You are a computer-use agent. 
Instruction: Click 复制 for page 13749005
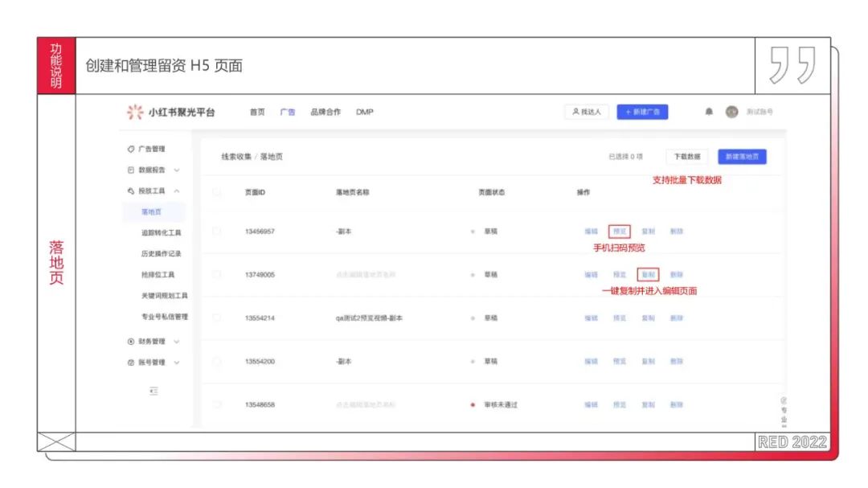[649, 275]
